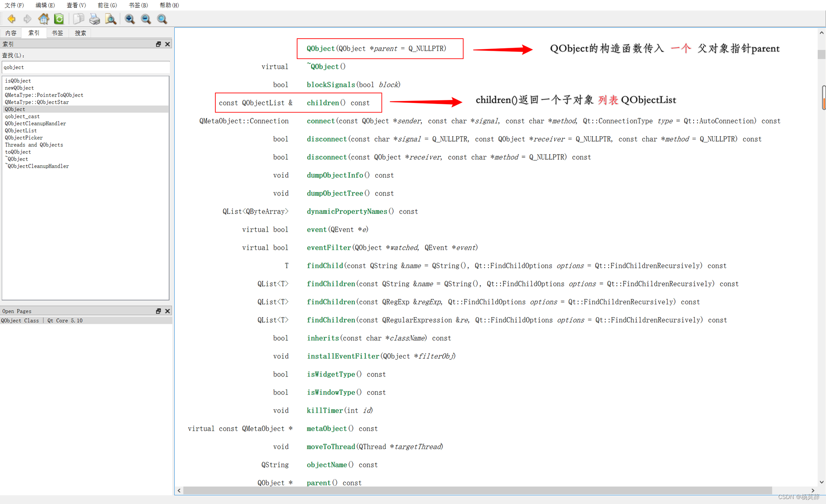Open findChildren link with QRegExp parameter
Viewport: 826px width, 504px height.
(x=331, y=302)
